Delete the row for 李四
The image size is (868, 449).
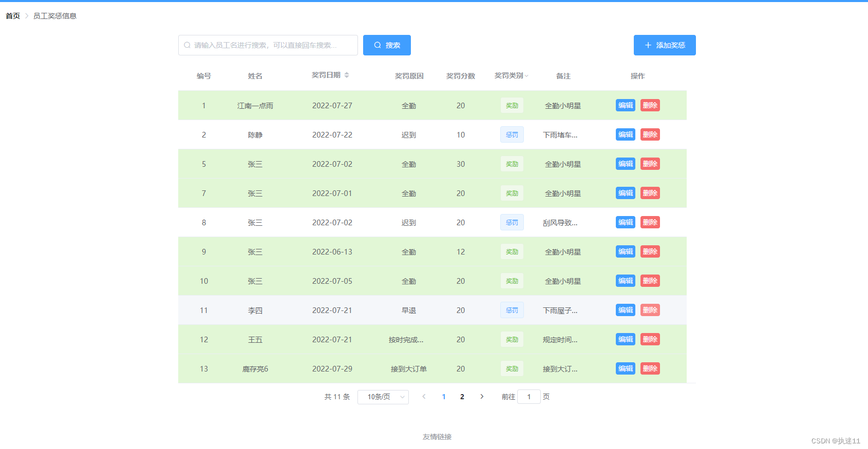pos(650,310)
